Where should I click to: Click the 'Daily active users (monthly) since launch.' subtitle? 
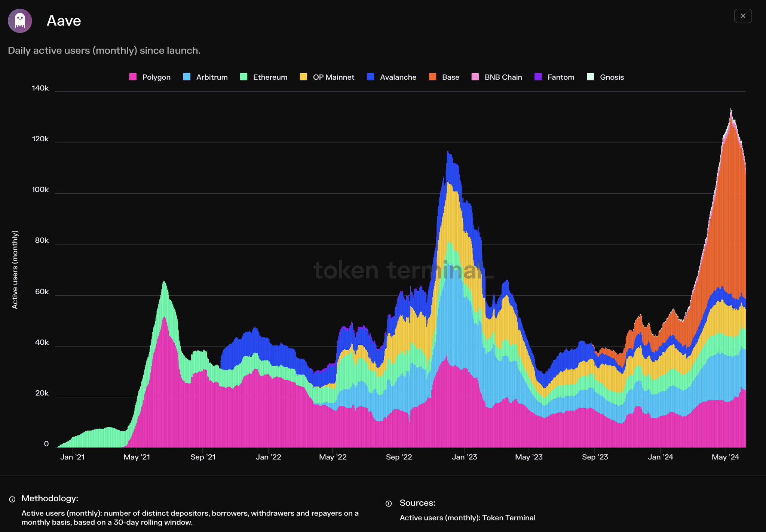click(x=104, y=50)
